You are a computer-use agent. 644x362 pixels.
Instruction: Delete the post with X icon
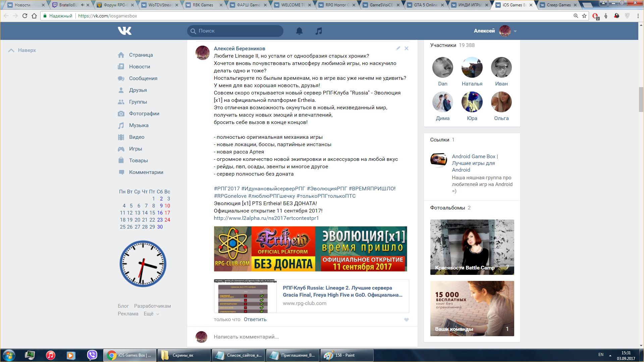(406, 48)
